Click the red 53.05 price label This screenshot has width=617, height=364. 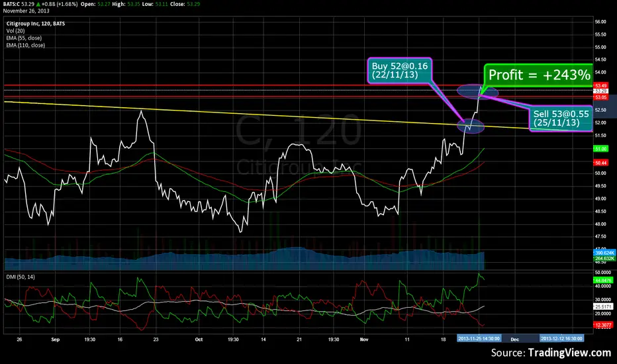point(600,97)
